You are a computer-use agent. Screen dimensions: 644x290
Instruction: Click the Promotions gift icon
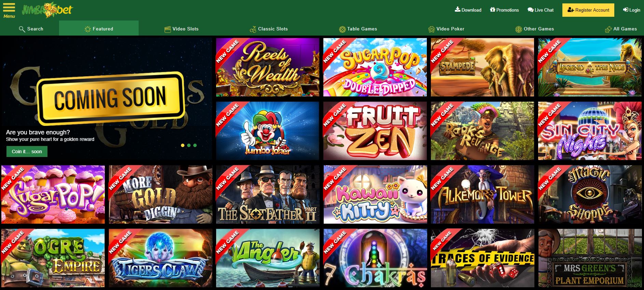pyautogui.click(x=492, y=10)
